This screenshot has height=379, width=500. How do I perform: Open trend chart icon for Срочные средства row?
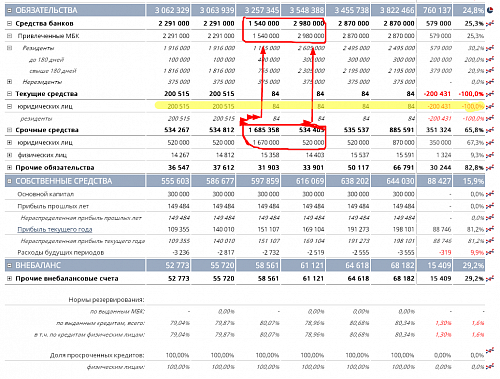490,130
